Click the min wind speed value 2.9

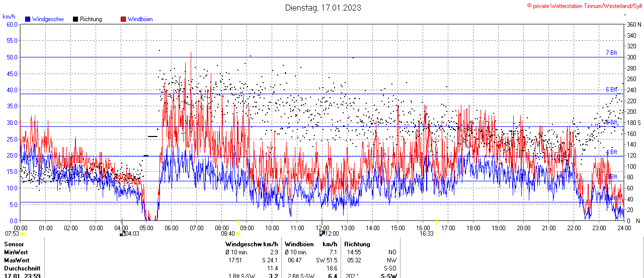coord(274,252)
